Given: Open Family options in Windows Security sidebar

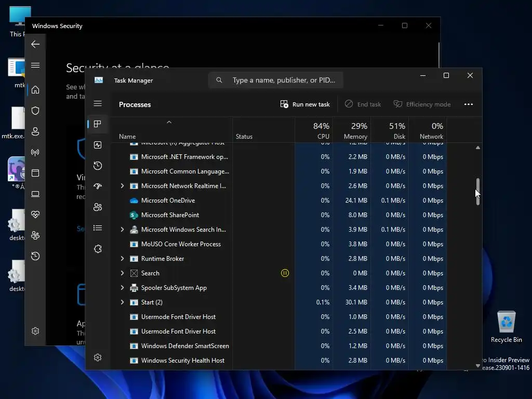Looking at the screenshot, I should click(35, 235).
